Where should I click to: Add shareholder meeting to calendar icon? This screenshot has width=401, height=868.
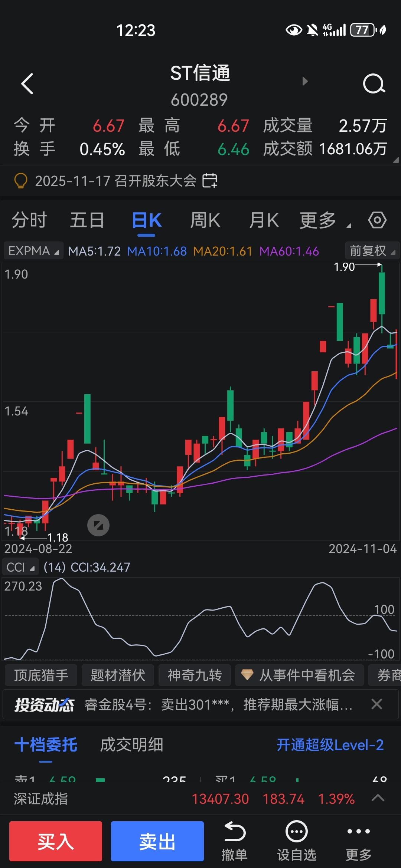coord(210,181)
